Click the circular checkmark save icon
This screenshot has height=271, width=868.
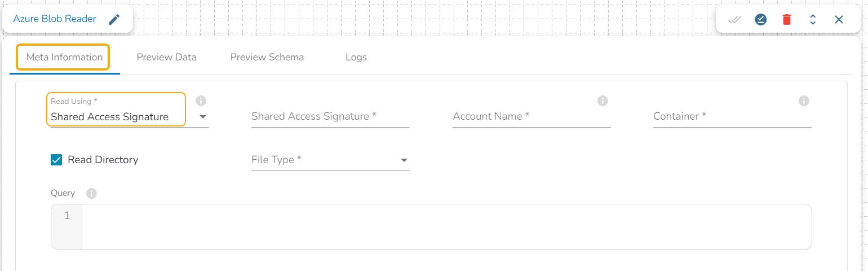point(761,20)
